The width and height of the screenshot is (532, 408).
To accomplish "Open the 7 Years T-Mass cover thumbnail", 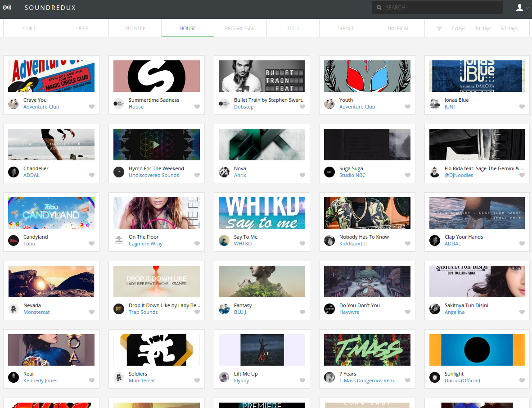I will tap(367, 350).
